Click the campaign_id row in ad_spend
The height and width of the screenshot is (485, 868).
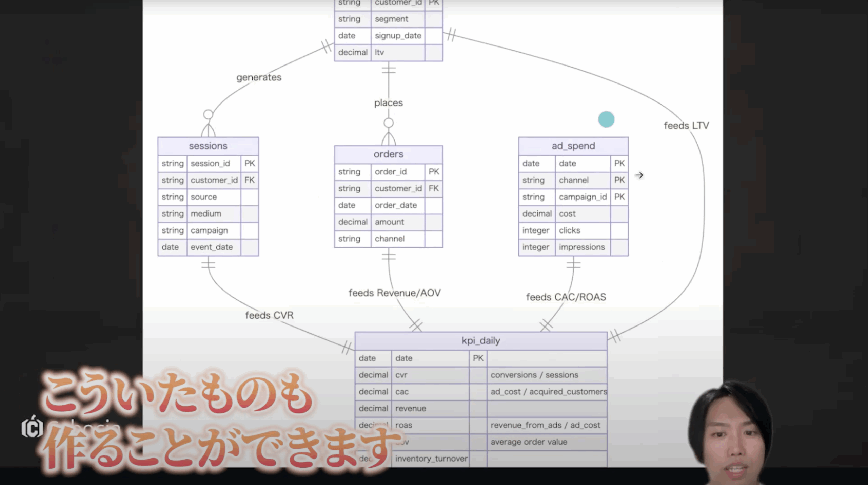[x=583, y=197]
